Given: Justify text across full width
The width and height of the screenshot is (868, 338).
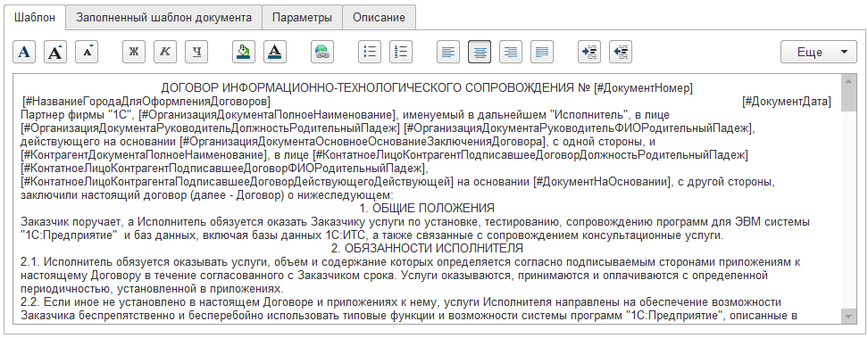Looking at the screenshot, I should point(542,52).
